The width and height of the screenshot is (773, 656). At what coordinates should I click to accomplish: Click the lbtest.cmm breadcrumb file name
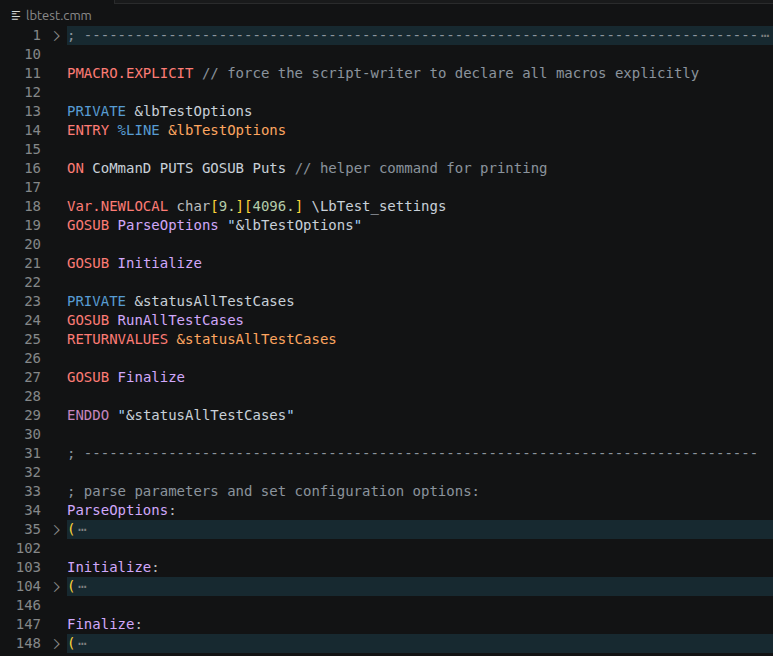tap(59, 16)
